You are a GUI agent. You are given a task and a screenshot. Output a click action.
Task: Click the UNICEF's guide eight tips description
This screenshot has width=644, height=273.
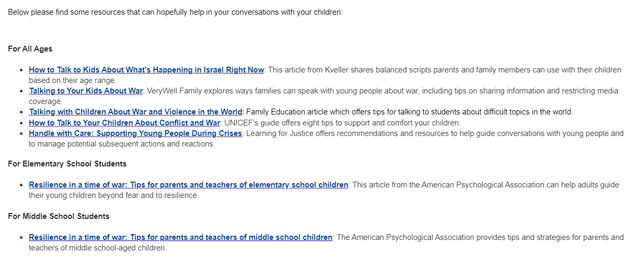pyautogui.click(x=342, y=123)
